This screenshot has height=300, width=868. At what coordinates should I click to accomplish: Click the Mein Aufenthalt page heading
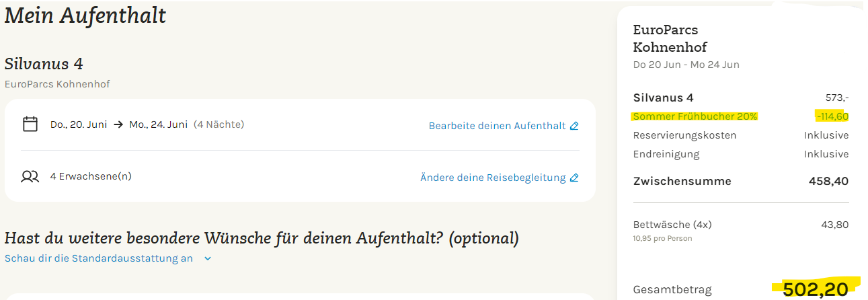tap(85, 15)
